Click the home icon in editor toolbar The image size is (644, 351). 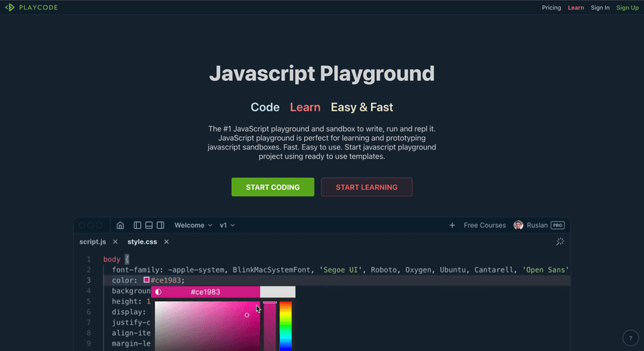(120, 225)
